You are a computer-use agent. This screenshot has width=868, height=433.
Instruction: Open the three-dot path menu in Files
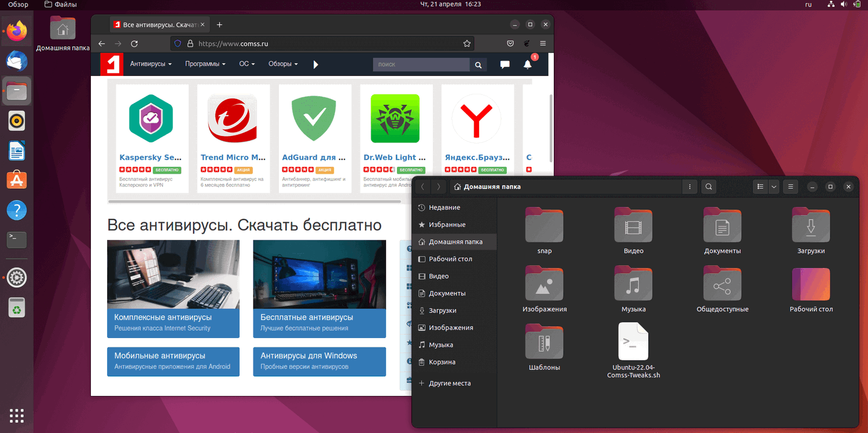[690, 187]
